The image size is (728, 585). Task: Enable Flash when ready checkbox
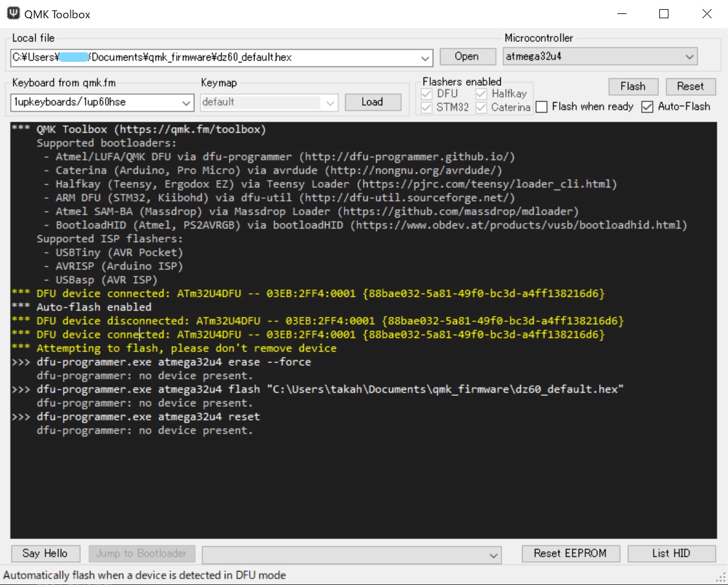pyautogui.click(x=541, y=107)
